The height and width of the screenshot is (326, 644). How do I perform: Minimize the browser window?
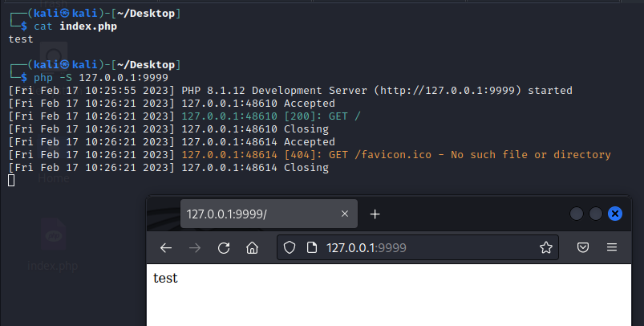(x=577, y=214)
